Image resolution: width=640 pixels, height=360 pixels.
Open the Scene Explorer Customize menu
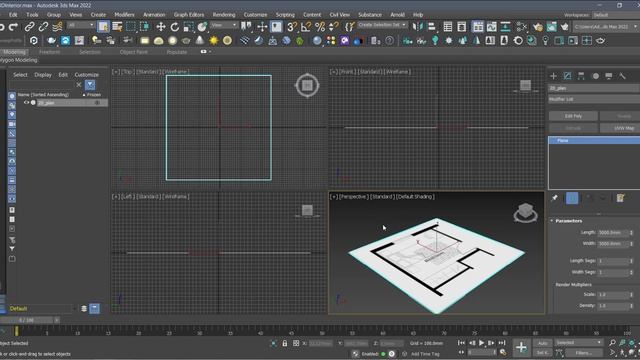point(87,75)
